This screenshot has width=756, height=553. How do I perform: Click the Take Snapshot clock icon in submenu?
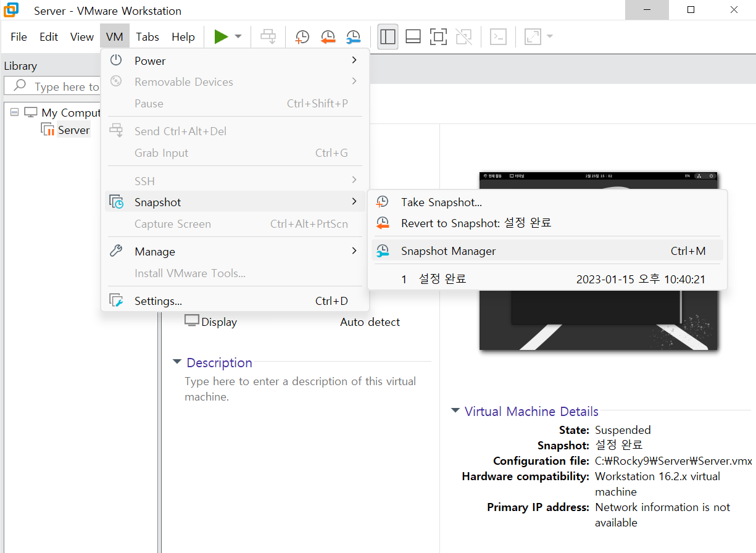[383, 202]
